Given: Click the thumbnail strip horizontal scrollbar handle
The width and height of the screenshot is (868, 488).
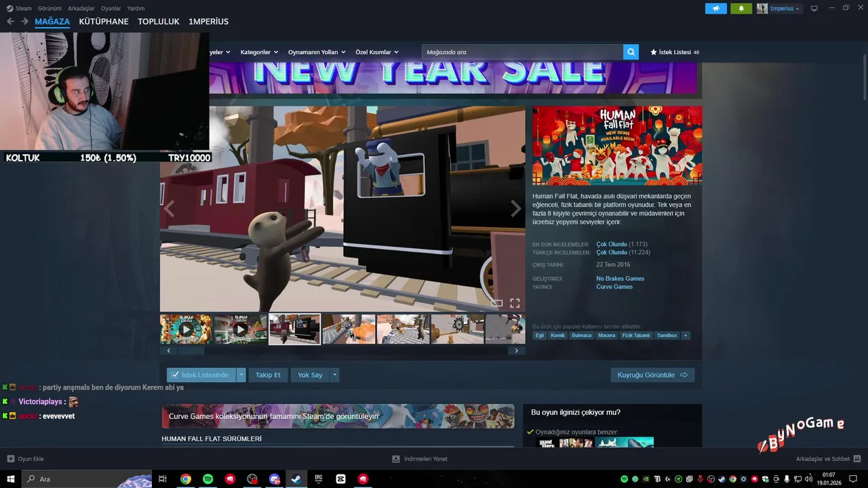Looking at the screenshot, I should [191, 350].
